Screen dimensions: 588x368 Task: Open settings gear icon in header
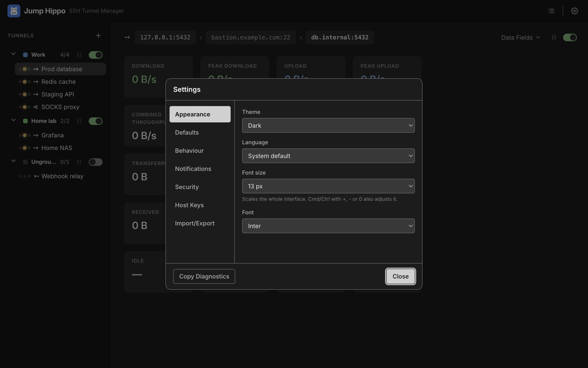click(574, 11)
